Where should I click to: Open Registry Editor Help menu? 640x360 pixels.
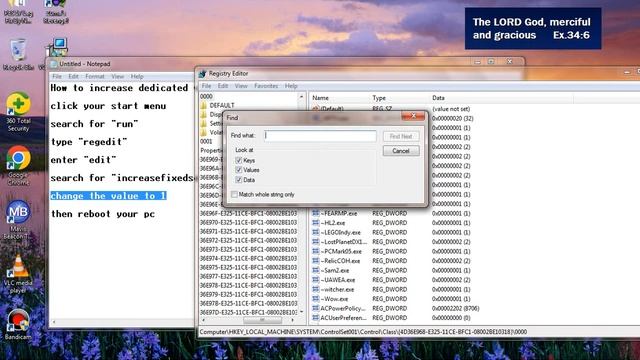click(x=291, y=86)
